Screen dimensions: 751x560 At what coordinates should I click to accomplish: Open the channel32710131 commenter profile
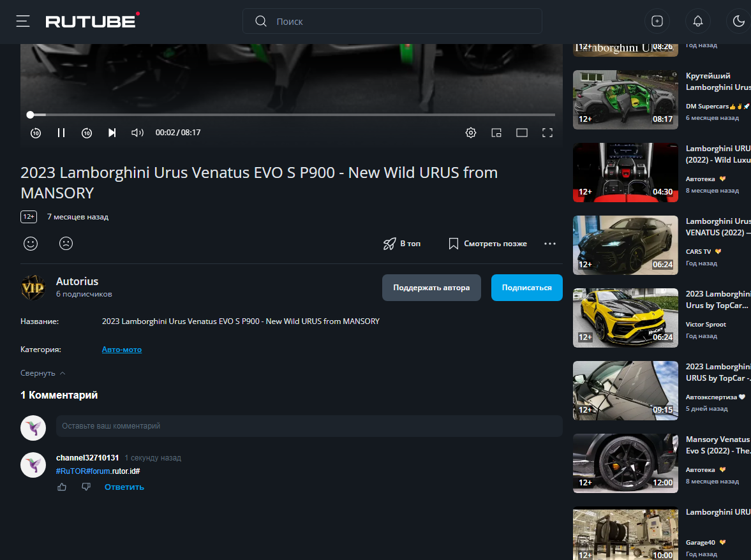[x=87, y=458]
